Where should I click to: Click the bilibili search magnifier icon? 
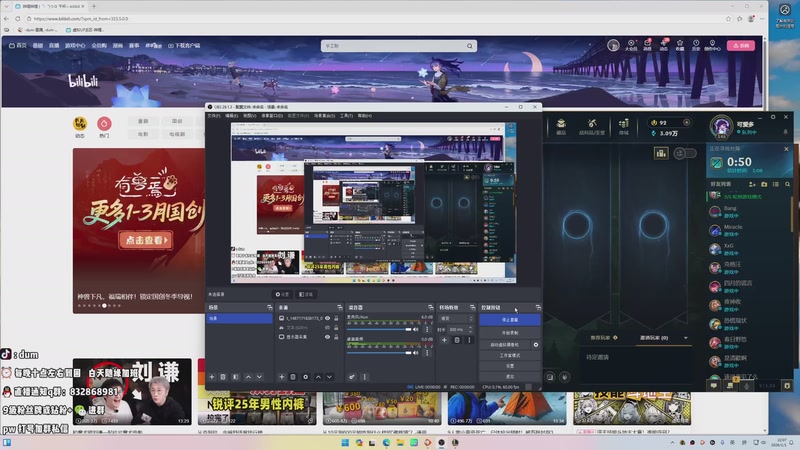tap(470, 46)
